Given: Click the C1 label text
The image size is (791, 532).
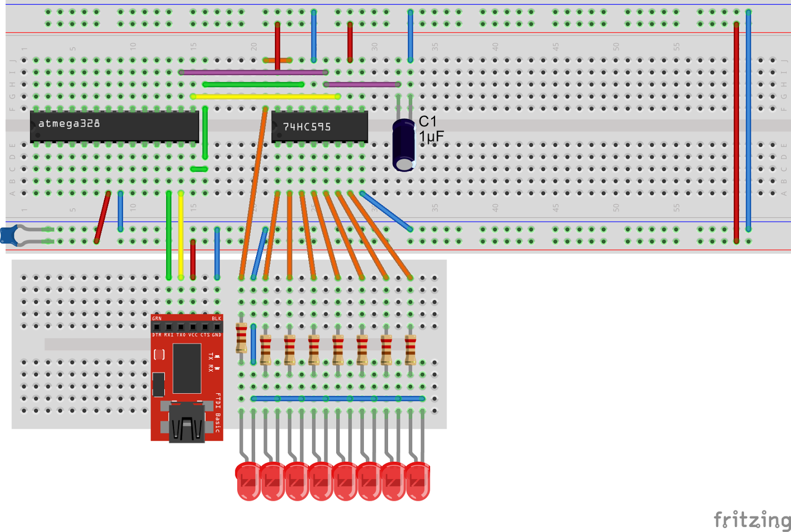Looking at the screenshot, I should coord(428,122).
